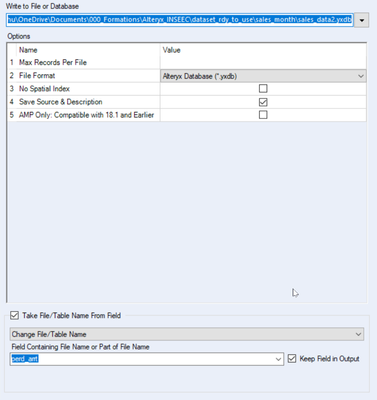The height and width of the screenshot is (400, 377).
Task: Click the Options section label
Action: pyautogui.click(x=19, y=36)
